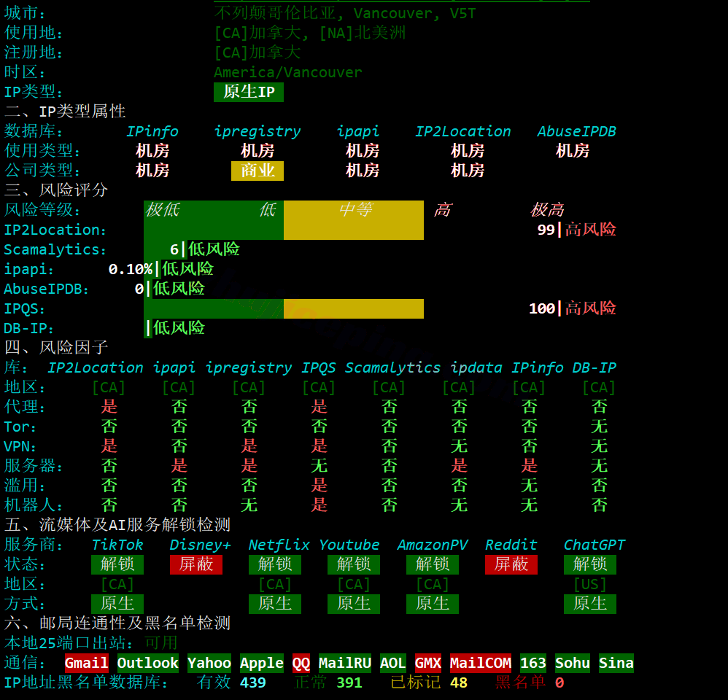728x700 pixels.
Task: Click the green Sina mail label
Action: coord(616,663)
